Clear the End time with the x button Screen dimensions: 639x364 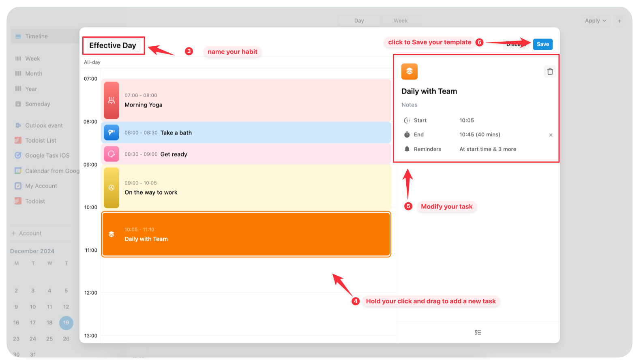pyautogui.click(x=551, y=135)
